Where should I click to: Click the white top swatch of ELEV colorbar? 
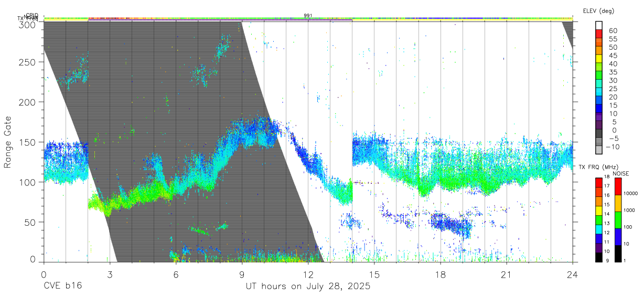599,25
